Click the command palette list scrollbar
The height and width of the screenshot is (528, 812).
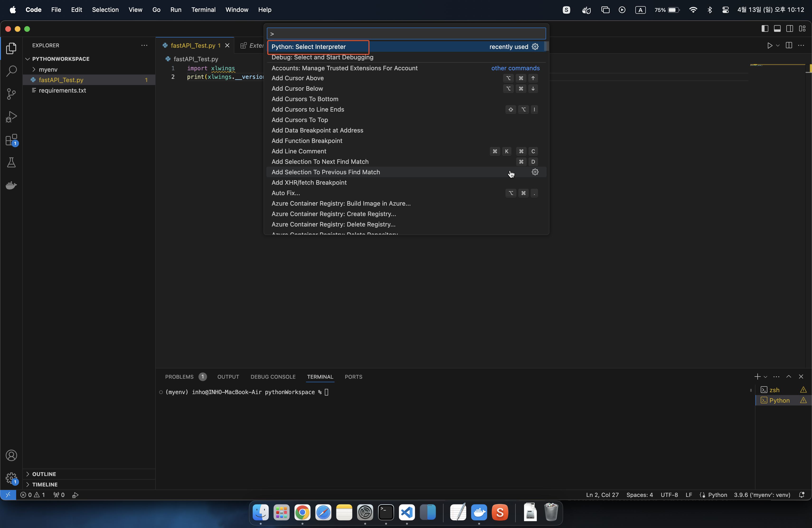pos(546,46)
